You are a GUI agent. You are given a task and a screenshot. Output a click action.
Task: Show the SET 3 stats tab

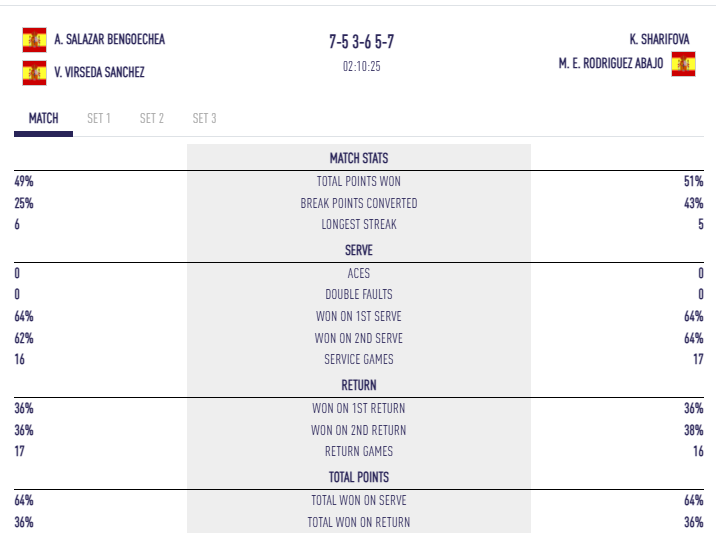coord(204,118)
